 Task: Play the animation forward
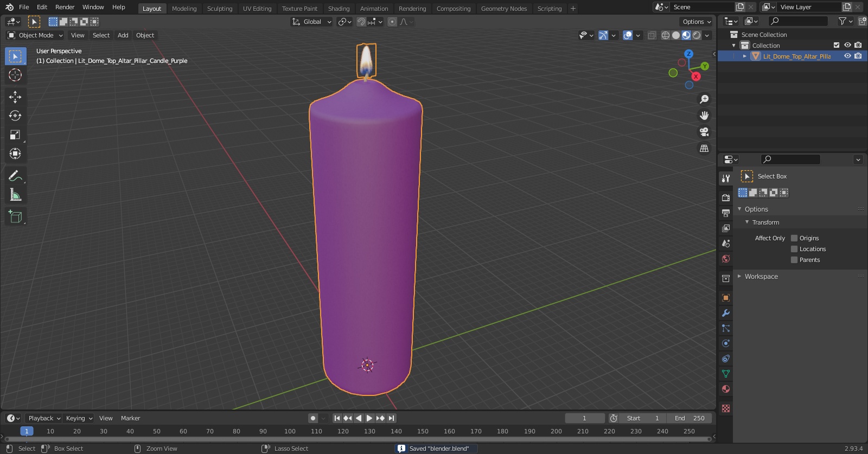369,418
